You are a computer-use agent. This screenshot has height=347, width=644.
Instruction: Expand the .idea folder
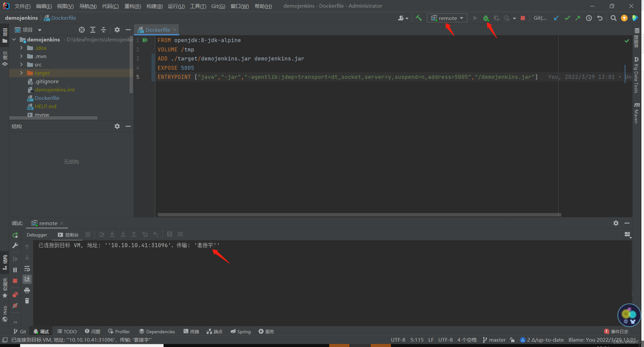pyautogui.click(x=21, y=48)
